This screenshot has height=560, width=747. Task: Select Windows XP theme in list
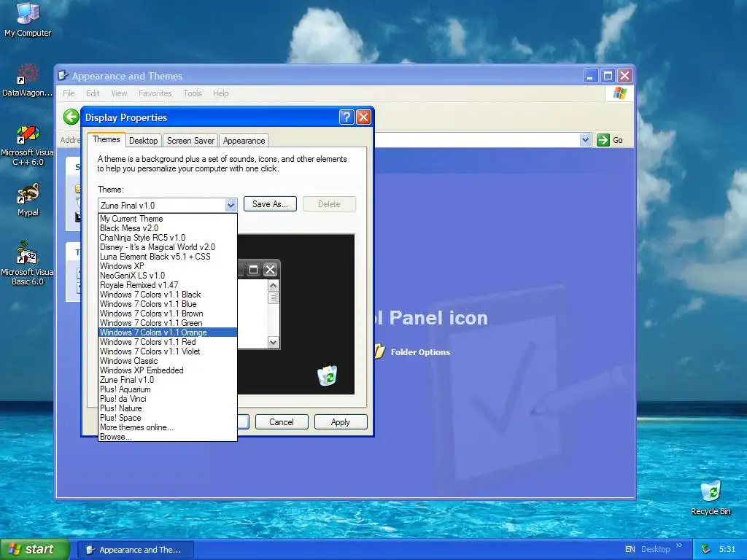point(168,266)
